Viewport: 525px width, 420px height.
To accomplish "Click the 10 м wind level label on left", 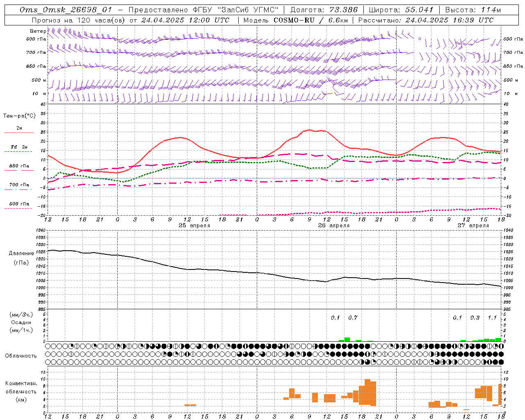I will coord(39,94).
